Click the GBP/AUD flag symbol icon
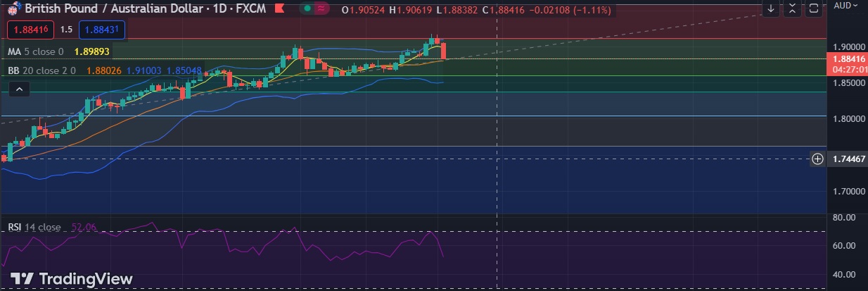868x291 pixels. (x=13, y=11)
